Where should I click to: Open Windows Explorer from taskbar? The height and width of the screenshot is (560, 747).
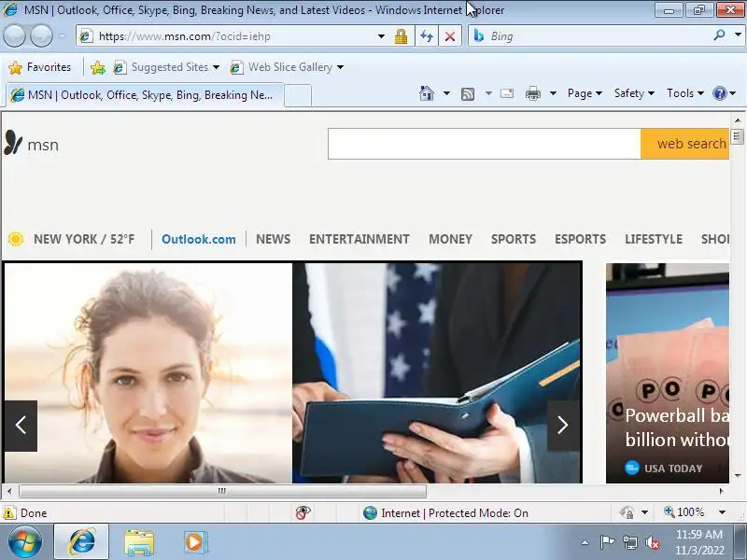pos(139,542)
